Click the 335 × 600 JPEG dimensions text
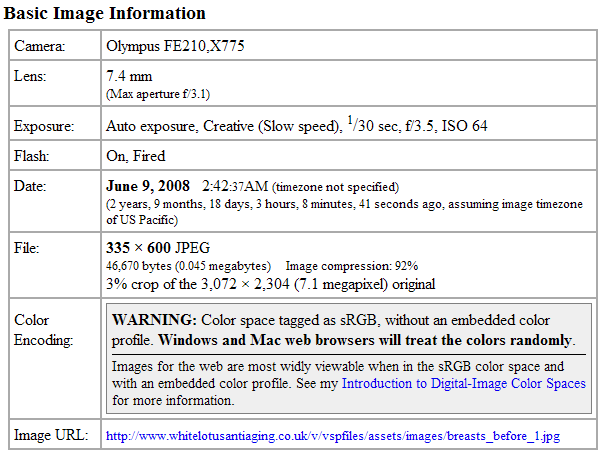 coord(158,247)
